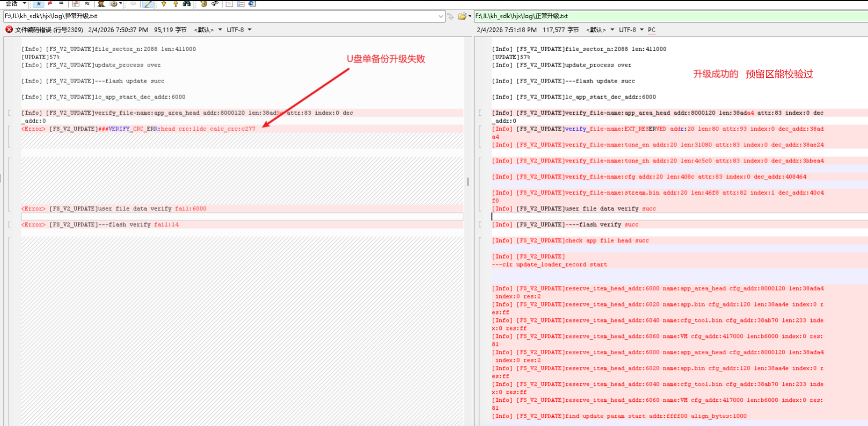Screen dimensions: 868x426
Task: Open Find with the binoculars icon
Action: click(x=187, y=3)
